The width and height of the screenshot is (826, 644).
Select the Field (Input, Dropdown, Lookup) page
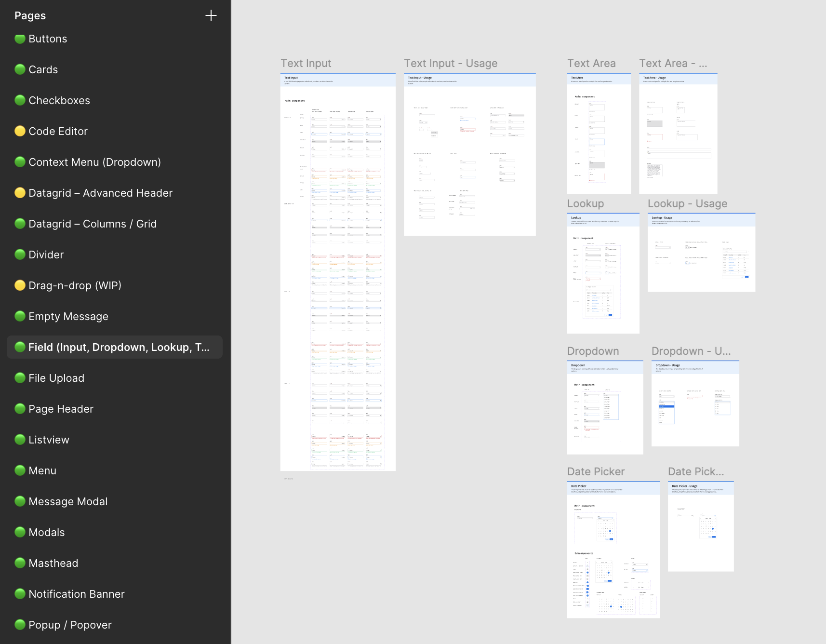pyautogui.click(x=115, y=347)
